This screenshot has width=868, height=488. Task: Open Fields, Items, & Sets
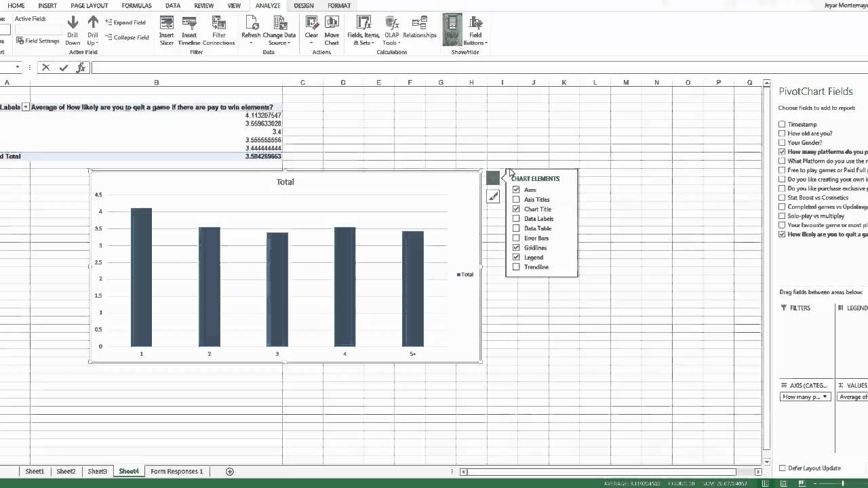coord(363,30)
